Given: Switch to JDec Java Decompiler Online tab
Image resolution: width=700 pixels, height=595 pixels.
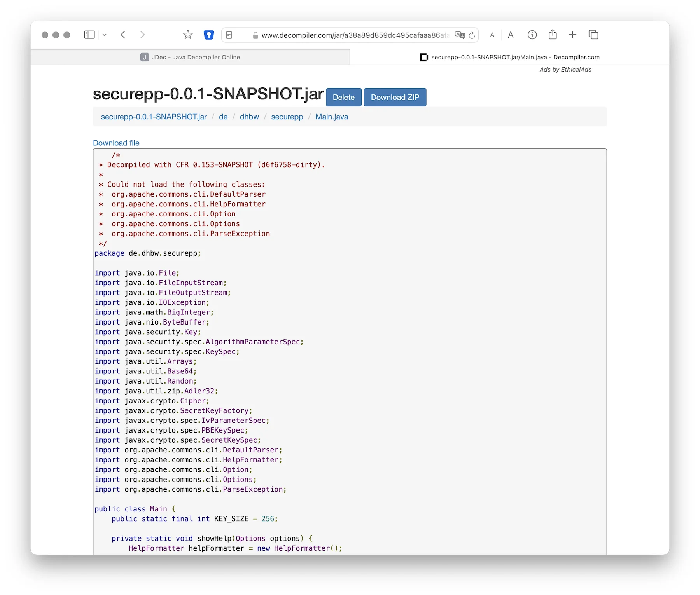Looking at the screenshot, I should point(190,57).
